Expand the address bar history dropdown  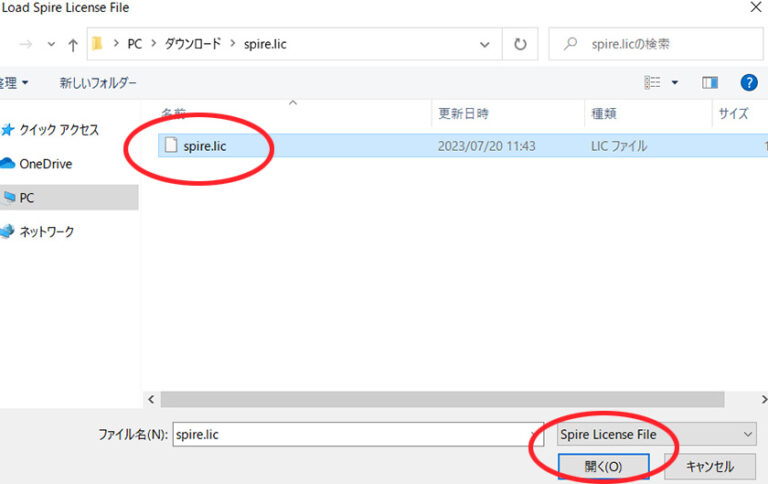[x=485, y=45]
